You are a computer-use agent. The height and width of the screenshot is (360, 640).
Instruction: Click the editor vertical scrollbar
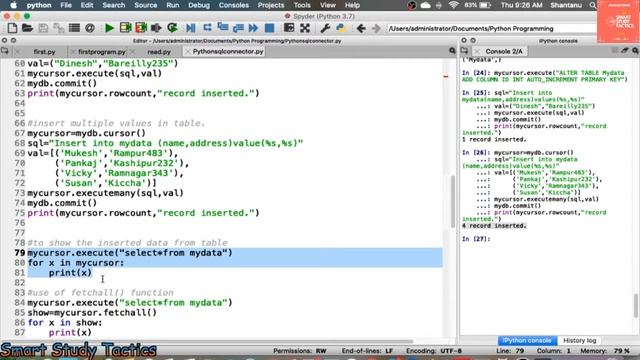[453, 201]
